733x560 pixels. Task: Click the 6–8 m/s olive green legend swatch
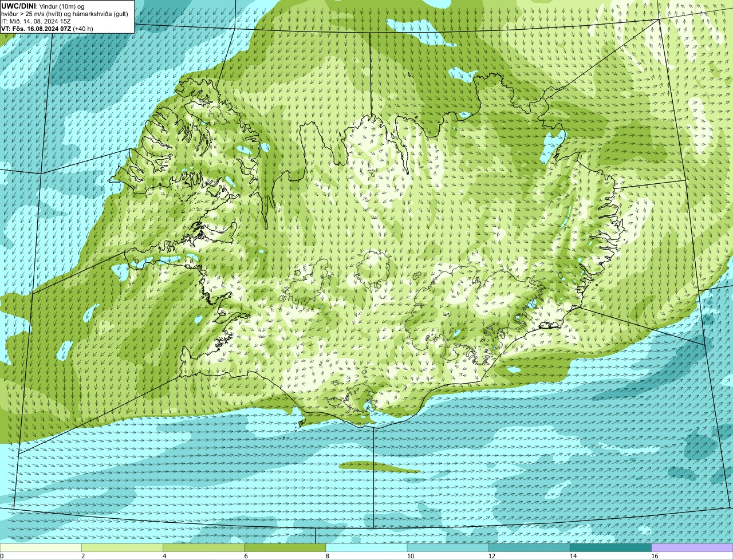(x=285, y=548)
